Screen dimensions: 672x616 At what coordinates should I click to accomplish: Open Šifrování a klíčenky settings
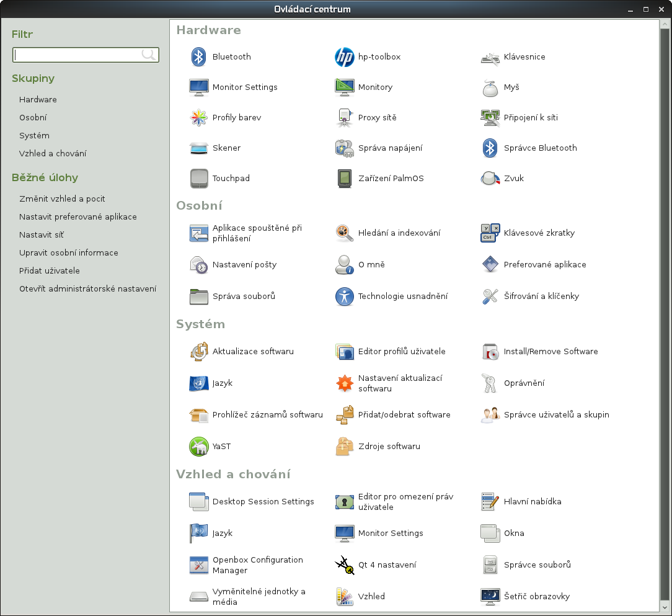pos(490,296)
